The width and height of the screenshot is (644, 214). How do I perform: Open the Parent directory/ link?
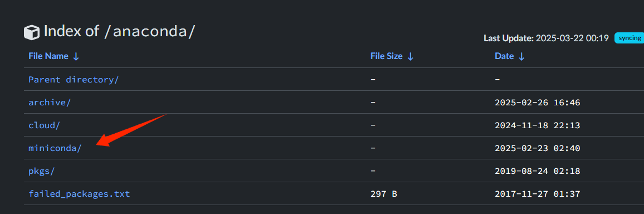pyautogui.click(x=74, y=79)
